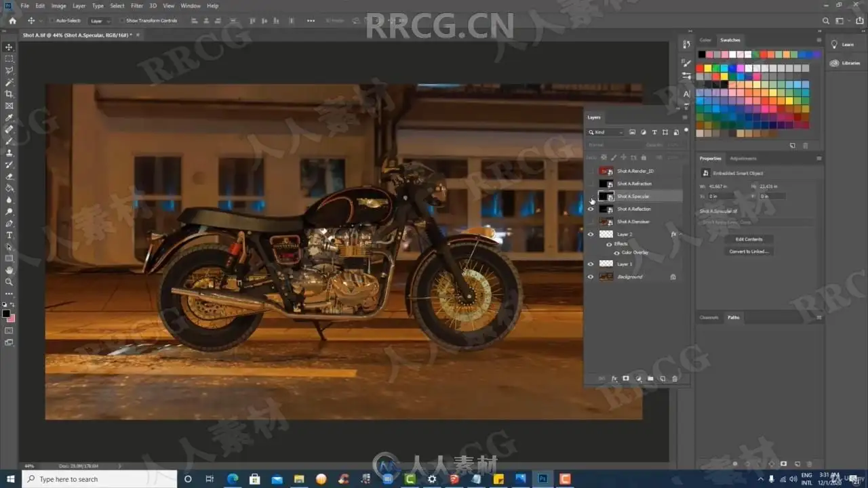This screenshot has height=488, width=868.
Task: Collapse Layer 2 effects list
Action: pyautogui.click(x=682, y=234)
